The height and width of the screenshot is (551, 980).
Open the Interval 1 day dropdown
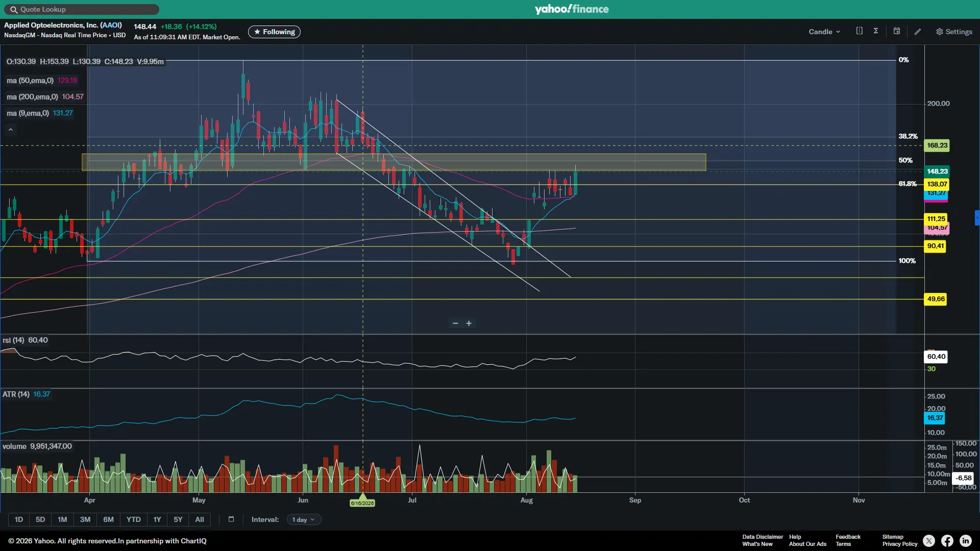(304, 520)
